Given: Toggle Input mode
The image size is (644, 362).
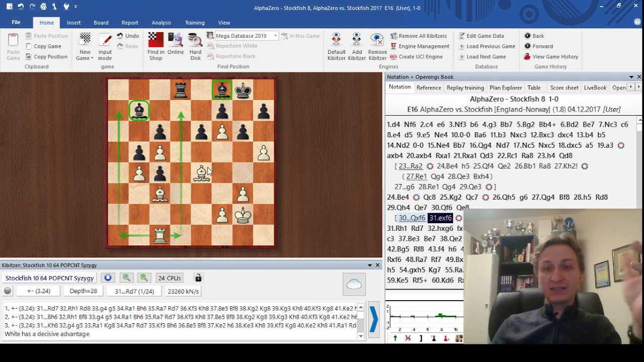Looking at the screenshot, I should pos(105,46).
